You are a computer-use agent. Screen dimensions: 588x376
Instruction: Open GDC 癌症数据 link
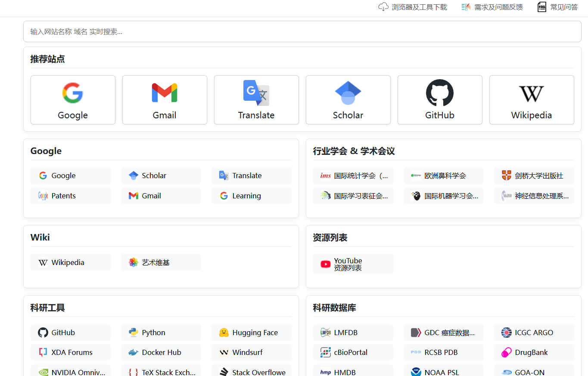(x=444, y=333)
